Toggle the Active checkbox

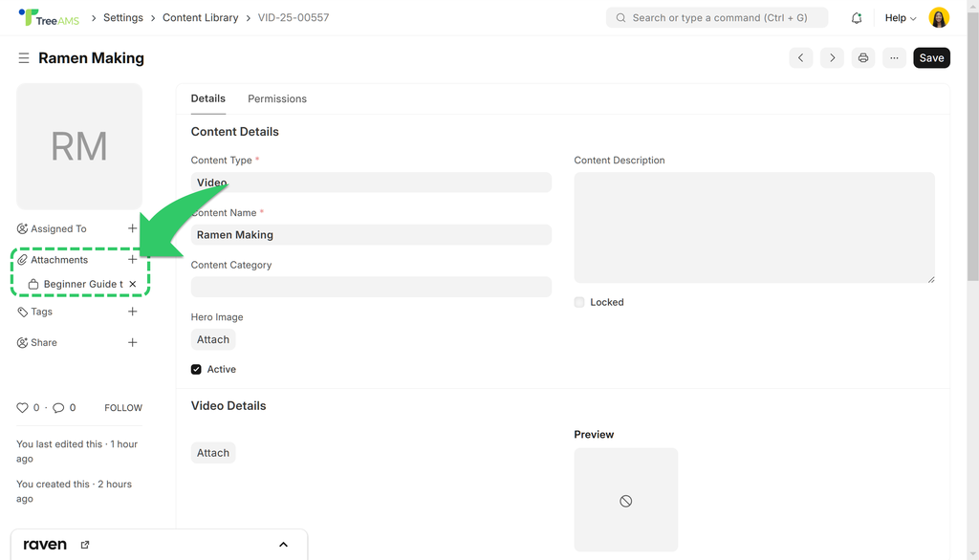[x=196, y=370]
